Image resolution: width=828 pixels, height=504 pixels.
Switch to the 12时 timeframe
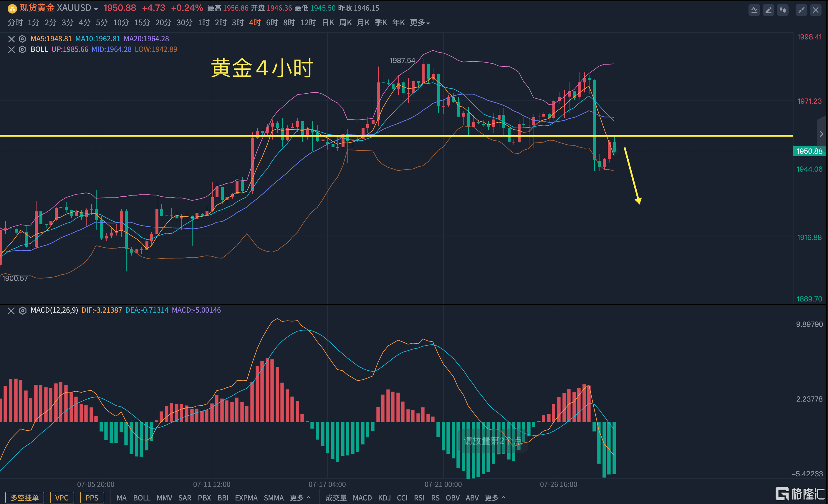point(308,22)
